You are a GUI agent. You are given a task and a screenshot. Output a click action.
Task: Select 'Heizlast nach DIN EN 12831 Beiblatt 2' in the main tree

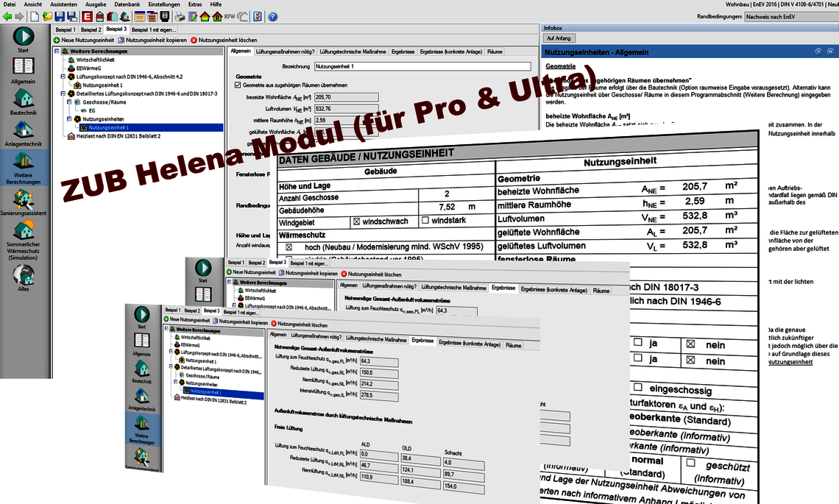(x=114, y=136)
